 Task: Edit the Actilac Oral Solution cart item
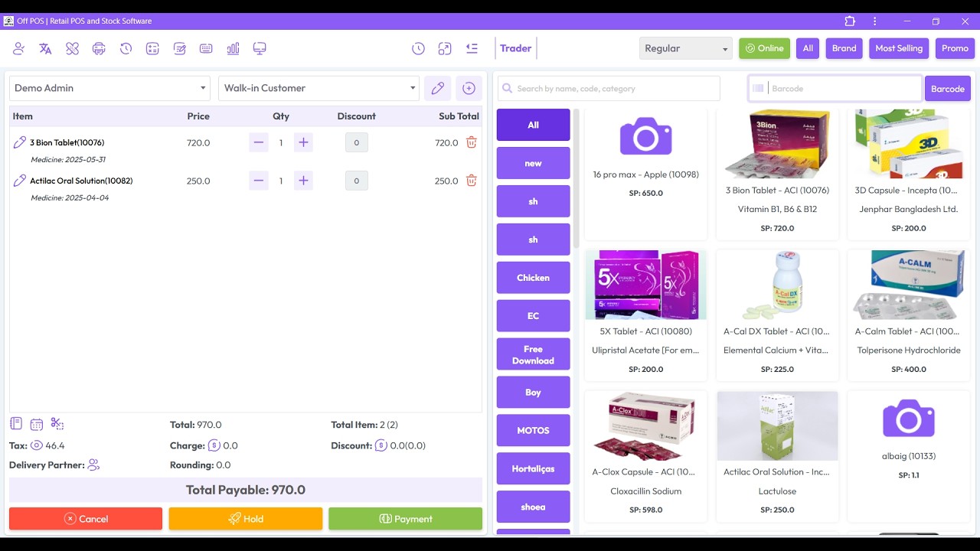pos(20,181)
